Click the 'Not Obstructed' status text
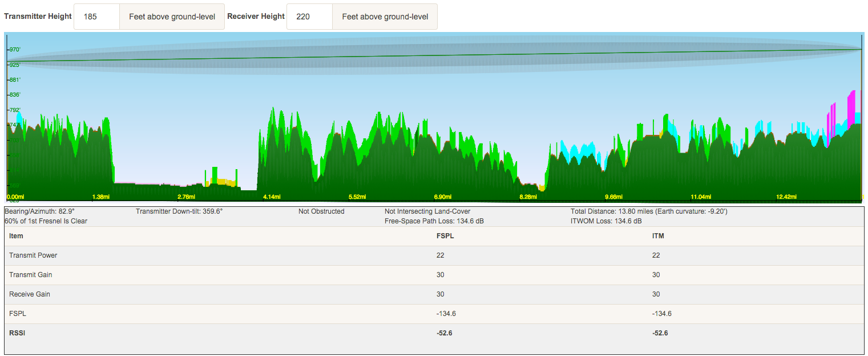Image resolution: width=868 pixels, height=356 pixels. pos(321,211)
